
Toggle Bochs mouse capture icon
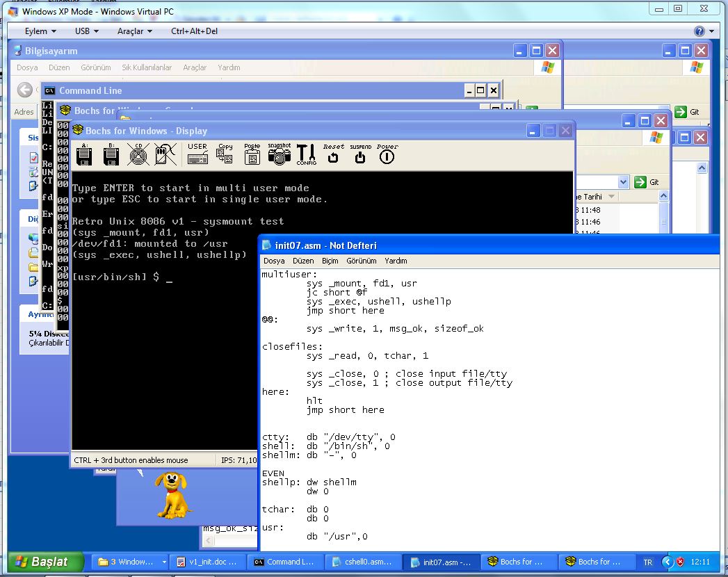click(165, 154)
